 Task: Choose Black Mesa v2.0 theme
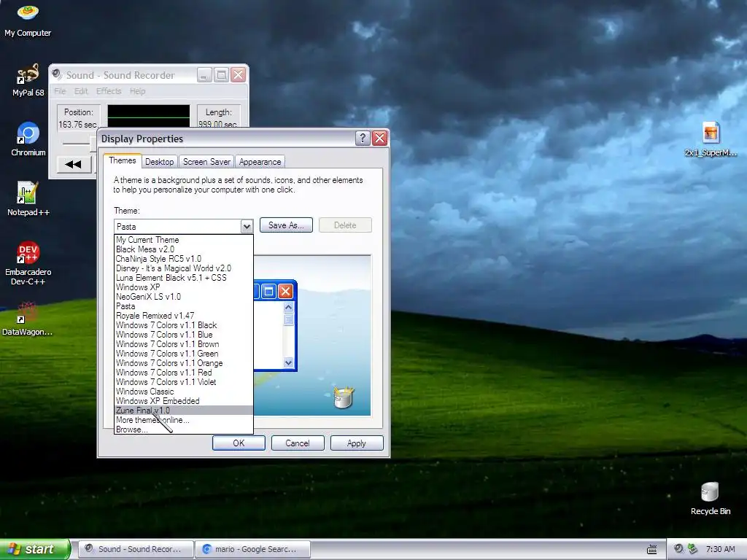[x=183, y=249]
